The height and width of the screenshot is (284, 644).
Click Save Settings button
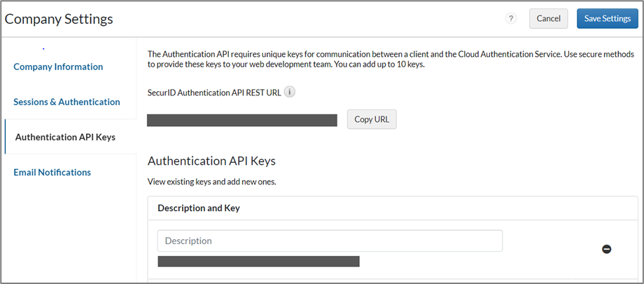(607, 19)
